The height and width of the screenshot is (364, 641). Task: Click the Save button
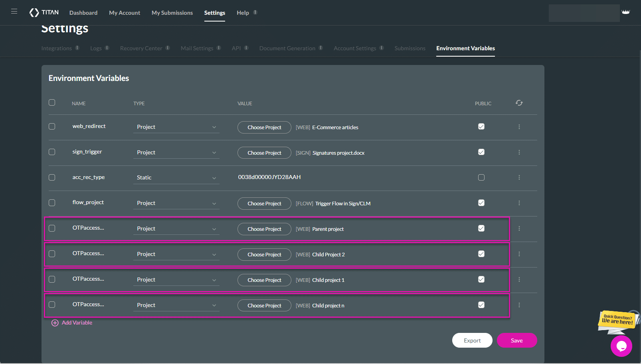click(x=516, y=340)
